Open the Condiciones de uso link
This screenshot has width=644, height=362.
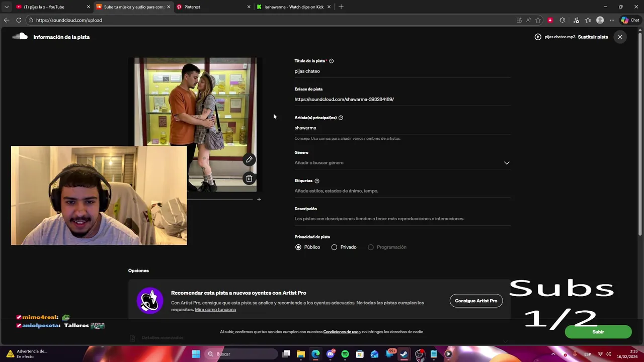[x=341, y=332]
